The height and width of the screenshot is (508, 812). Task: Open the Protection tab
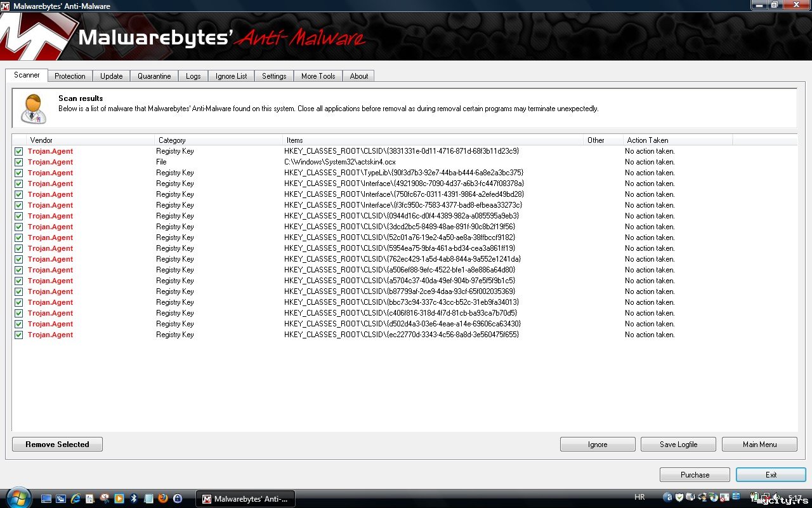(x=70, y=76)
